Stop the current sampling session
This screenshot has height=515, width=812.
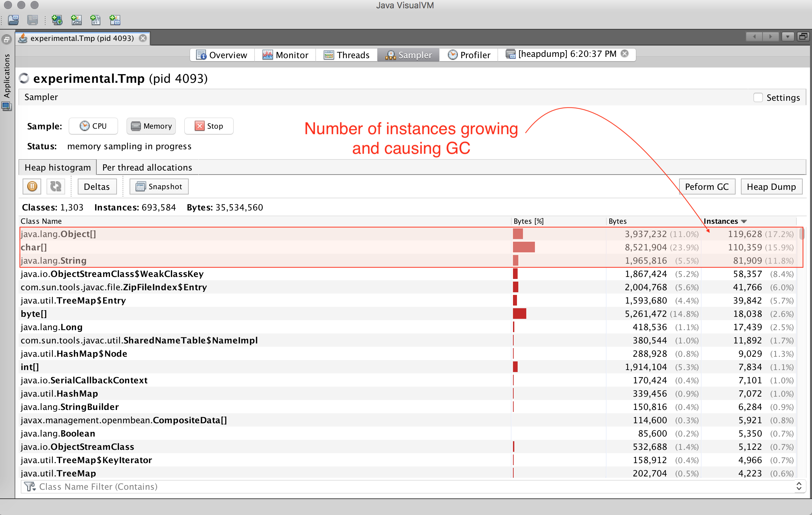pyautogui.click(x=208, y=126)
